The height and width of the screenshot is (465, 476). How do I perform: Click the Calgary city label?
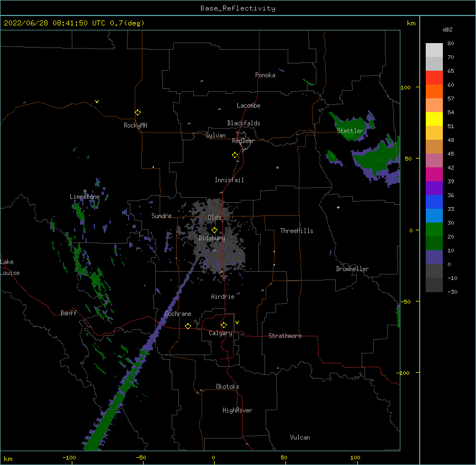click(220, 333)
